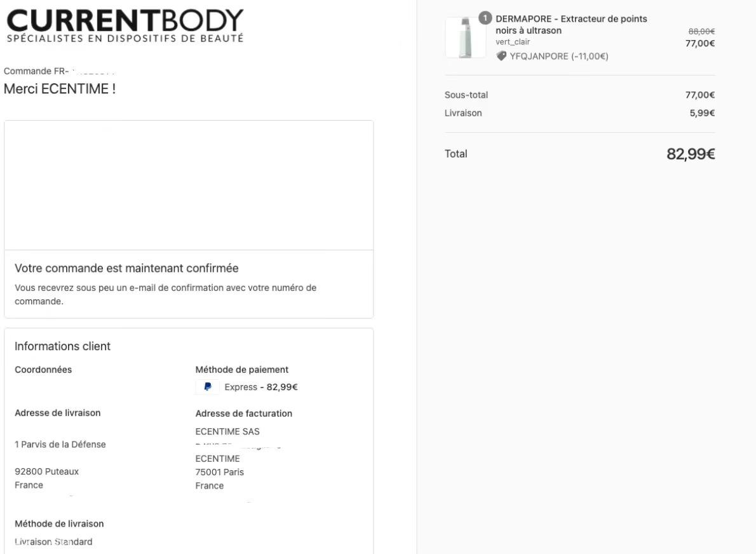Click the order number Commande FR
Viewport: 756px width, 554px height.
coord(59,71)
